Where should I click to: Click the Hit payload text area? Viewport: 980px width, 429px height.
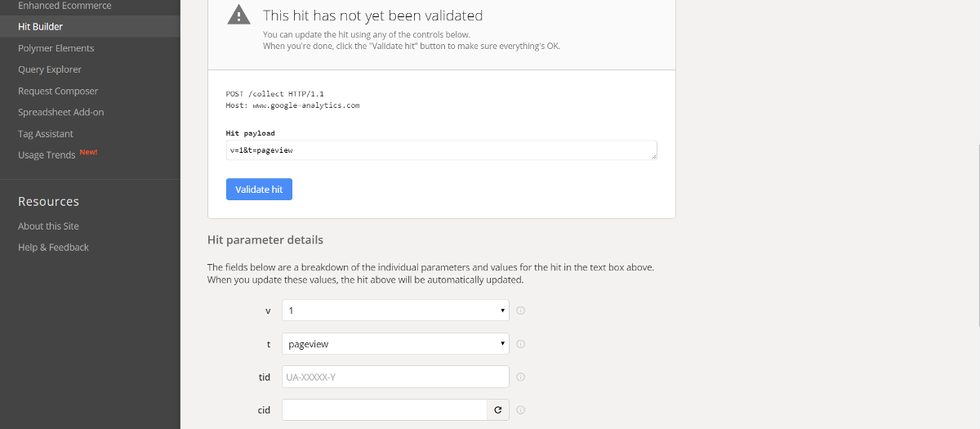[x=442, y=150]
